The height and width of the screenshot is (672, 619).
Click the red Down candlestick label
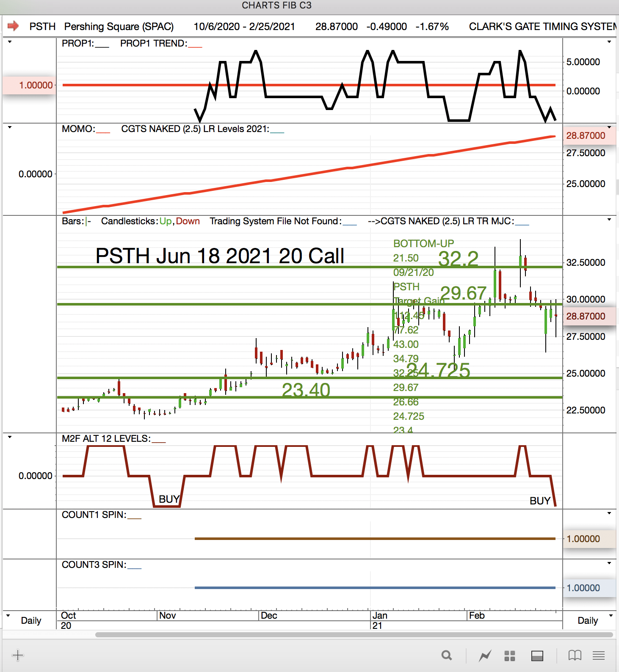pyautogui.click(x=188, y=221)
